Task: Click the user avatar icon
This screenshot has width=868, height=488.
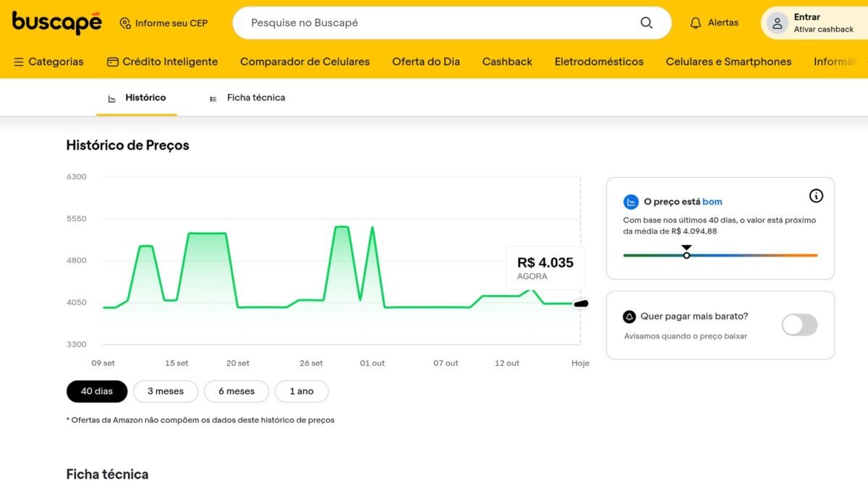Action: [777, 23]
